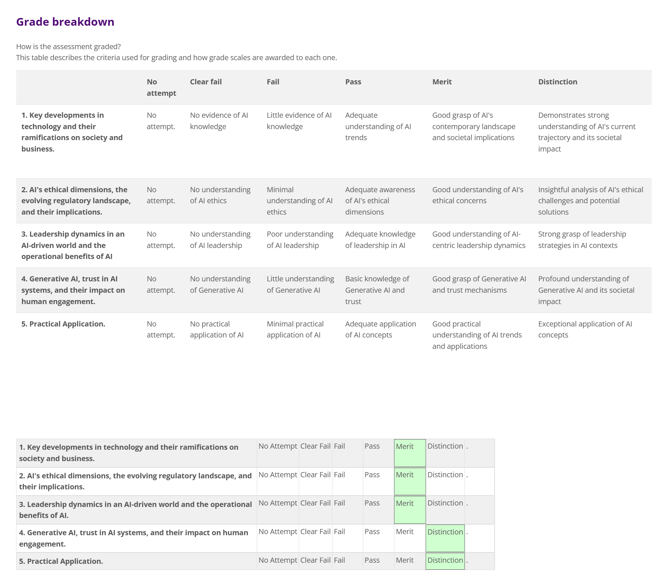This screenshot has width=670, height=584.
Task: Click the Merit column header in rubric
Action: click(x=442, y=82)
